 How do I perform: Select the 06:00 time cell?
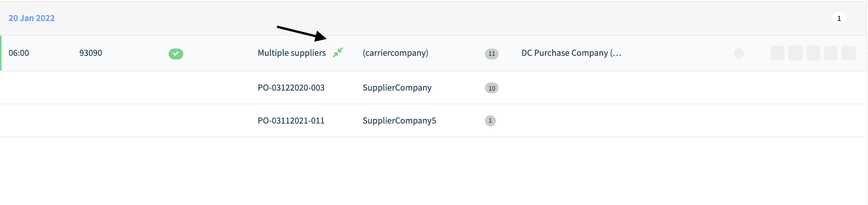[x=19, y=53]
